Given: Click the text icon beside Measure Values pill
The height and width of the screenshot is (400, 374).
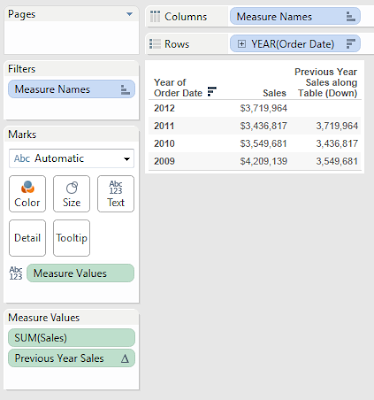Looking at the screenshot, I should (x=16, y=273).
